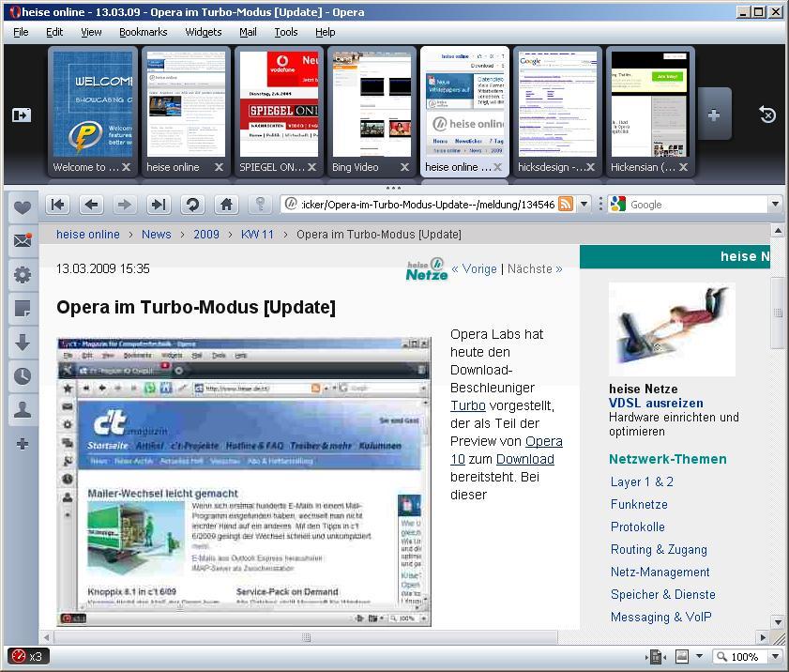Go Forward with the right arrow
The width and height of the screenshot is (789, 672).
coord(124,205)
